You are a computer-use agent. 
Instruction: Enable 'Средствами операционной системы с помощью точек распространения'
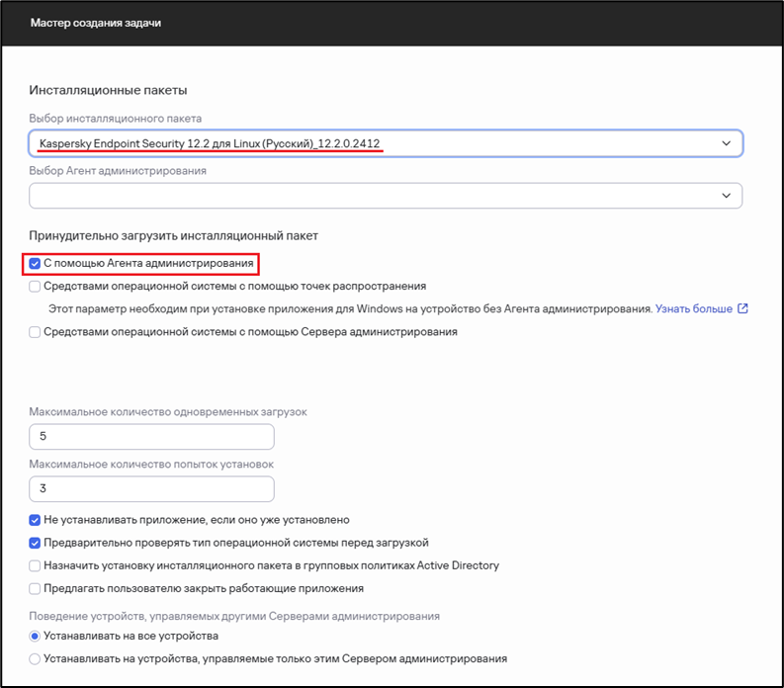(35, 287)
